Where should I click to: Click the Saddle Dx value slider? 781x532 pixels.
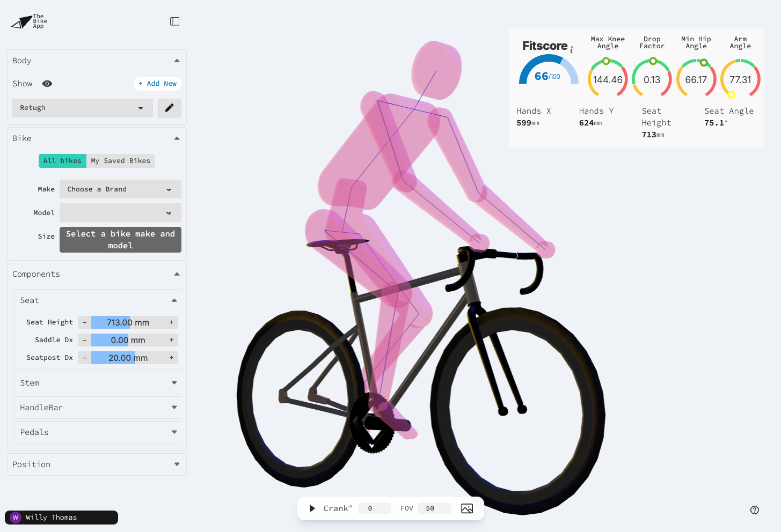[128, 340]
